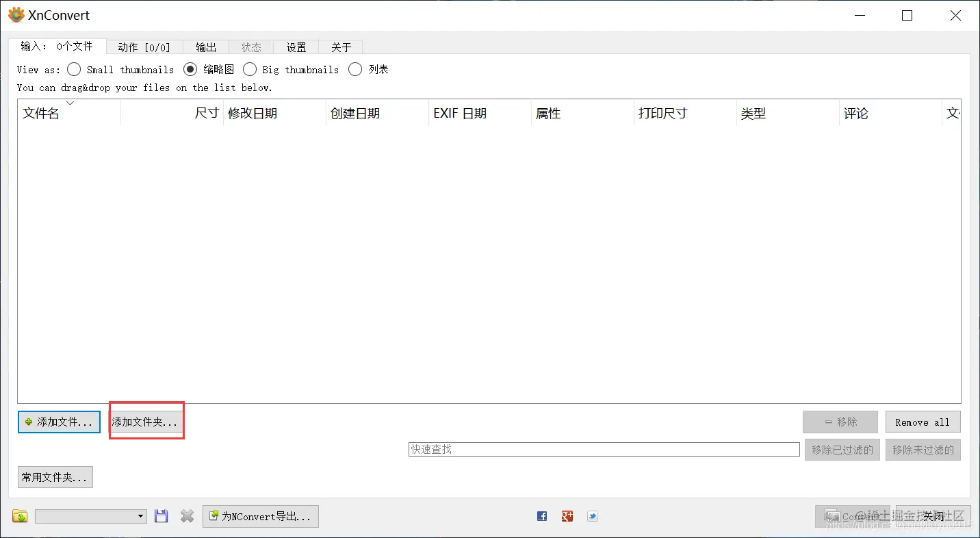This screenshot has height=538, width=980.
Task: Click the 为NConvert导出... button
Action: [261, 516]
